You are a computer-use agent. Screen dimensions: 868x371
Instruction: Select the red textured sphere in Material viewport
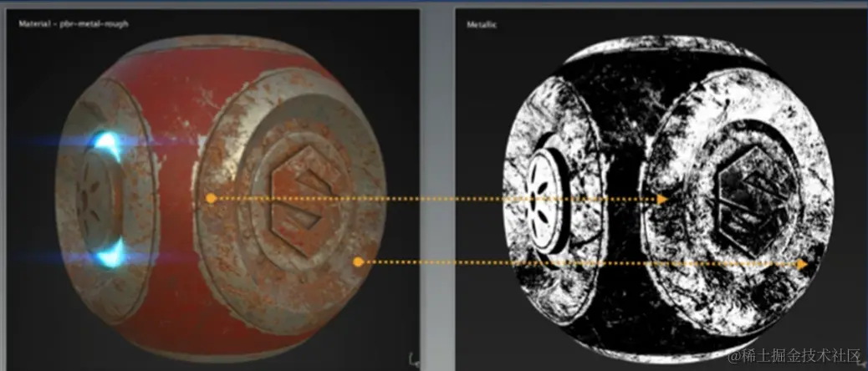pyautogui.click(x=220, y=197)
